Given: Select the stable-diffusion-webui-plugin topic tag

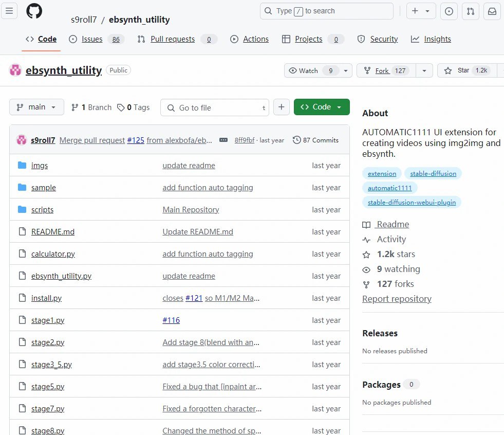Looking at the screenshot, I should (x=412, y=203).
